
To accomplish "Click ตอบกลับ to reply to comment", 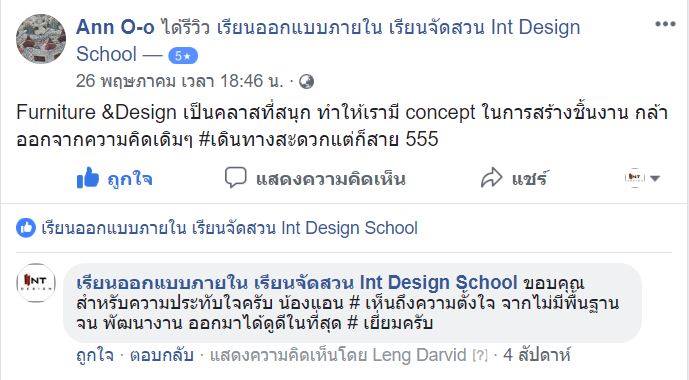I will 161,355.
